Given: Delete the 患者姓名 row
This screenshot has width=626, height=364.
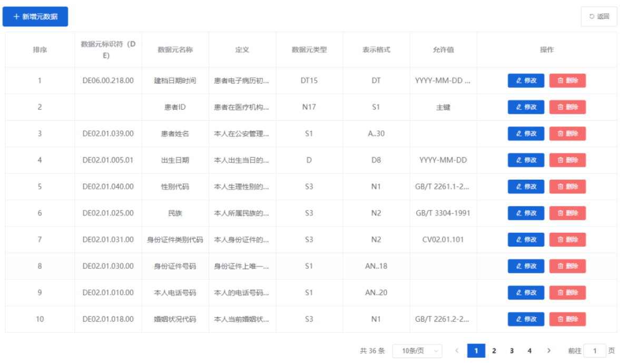Looking at the screenshot, I should pos(568,134).
